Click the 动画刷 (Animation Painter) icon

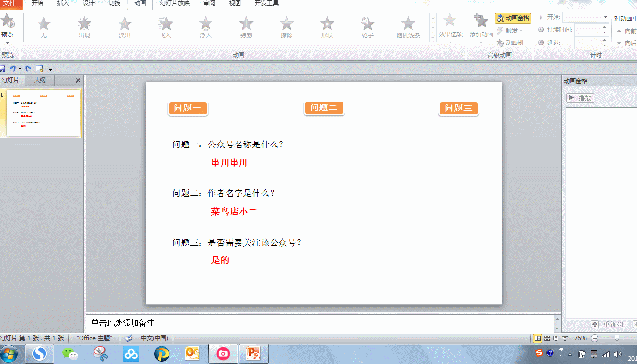pyautogui.click(x=500, y=43)
